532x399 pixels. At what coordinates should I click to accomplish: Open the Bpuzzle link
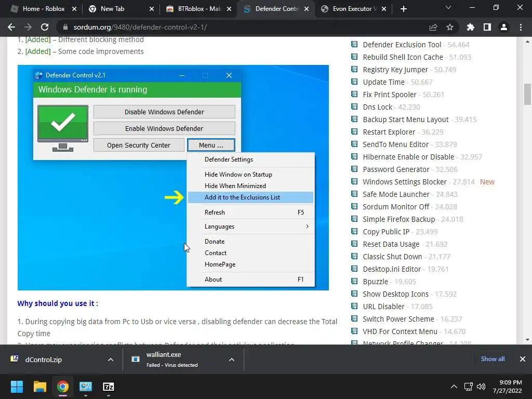[375, 282]
